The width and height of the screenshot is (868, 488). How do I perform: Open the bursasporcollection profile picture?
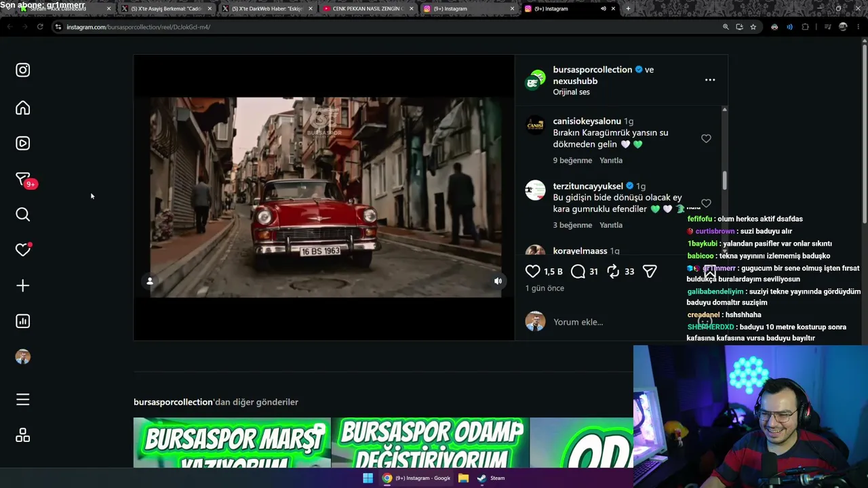[536, 80]
